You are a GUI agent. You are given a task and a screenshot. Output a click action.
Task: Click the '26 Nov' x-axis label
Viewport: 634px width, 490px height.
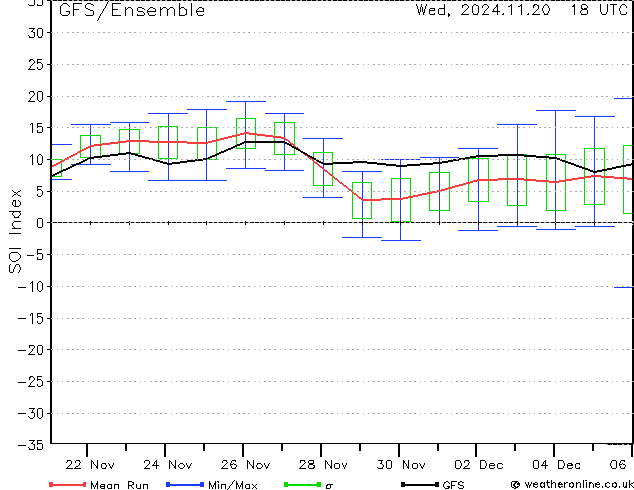coord(245,465)
